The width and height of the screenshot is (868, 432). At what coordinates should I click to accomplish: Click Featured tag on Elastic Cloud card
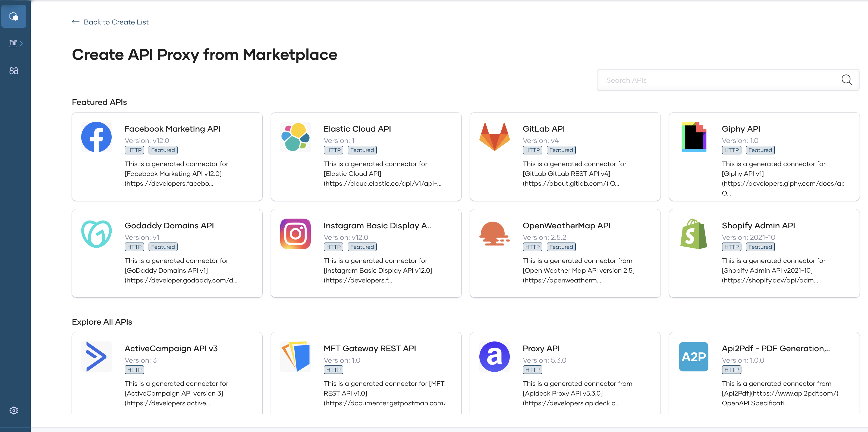pos(362,150)
